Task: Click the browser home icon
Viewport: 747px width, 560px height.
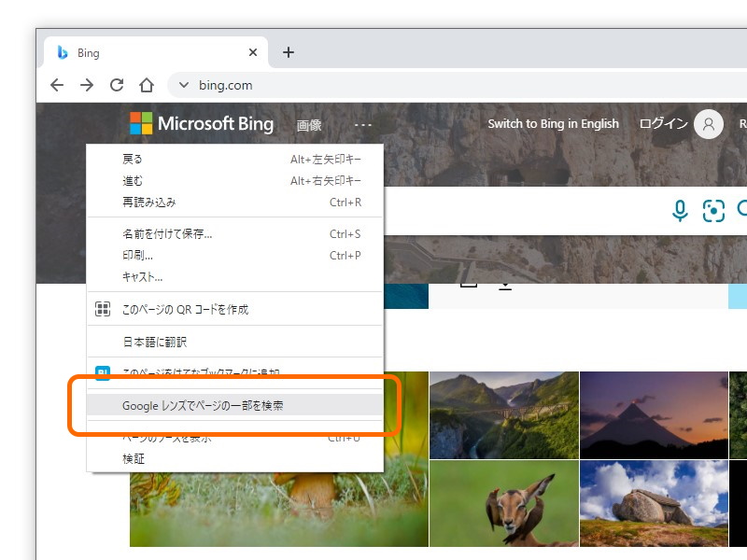Action: 146,84
